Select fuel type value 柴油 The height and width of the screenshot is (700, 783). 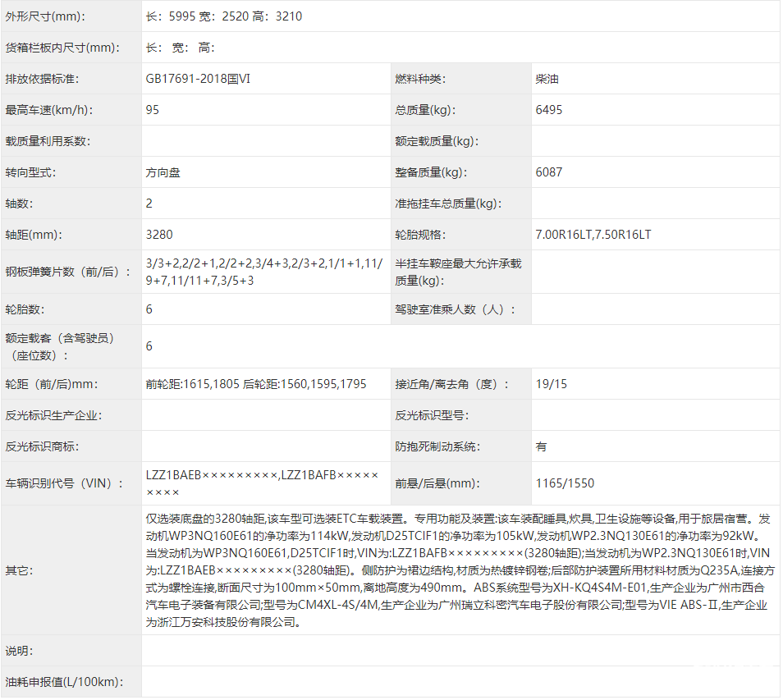pos(547,79)
